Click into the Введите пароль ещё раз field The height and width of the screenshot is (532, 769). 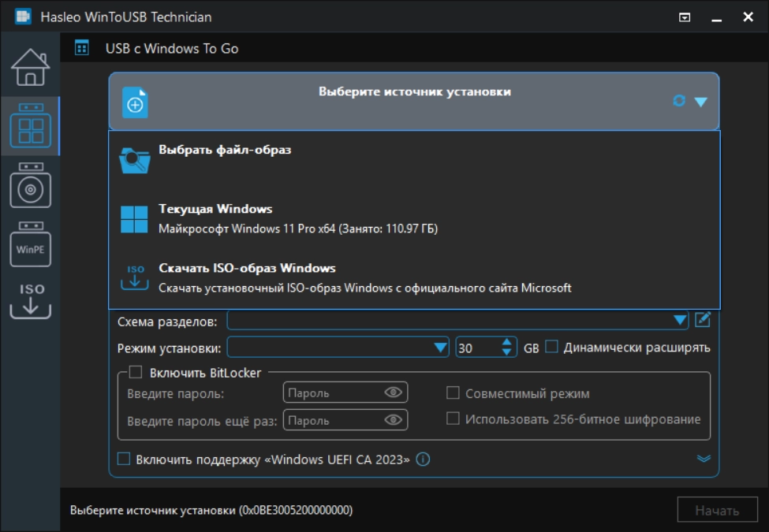tap(345, 420)
